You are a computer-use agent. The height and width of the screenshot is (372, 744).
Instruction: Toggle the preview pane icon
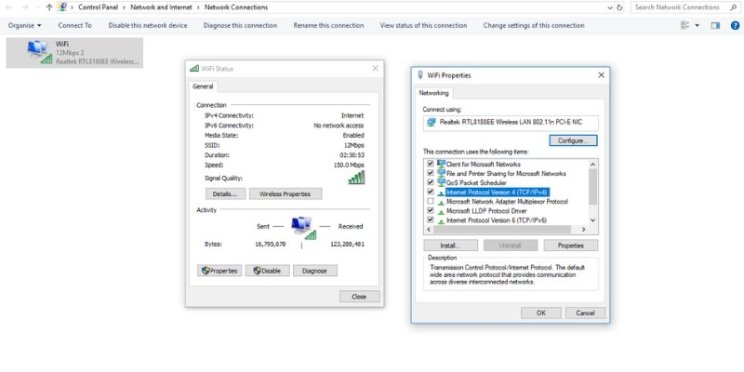tap(715, 26)
